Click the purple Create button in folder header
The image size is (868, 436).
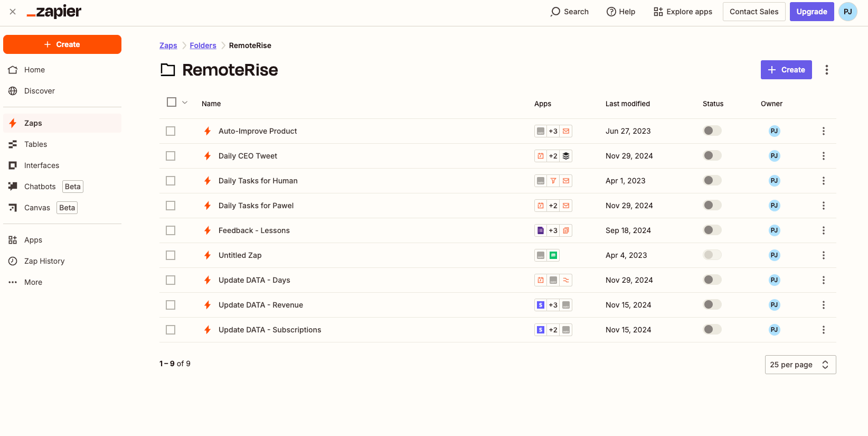click(x=786, y=70)
